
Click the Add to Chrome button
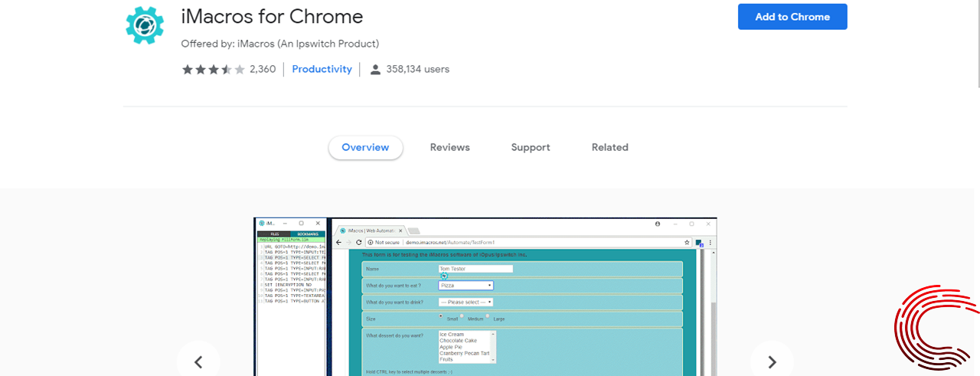tap(792, 17)
